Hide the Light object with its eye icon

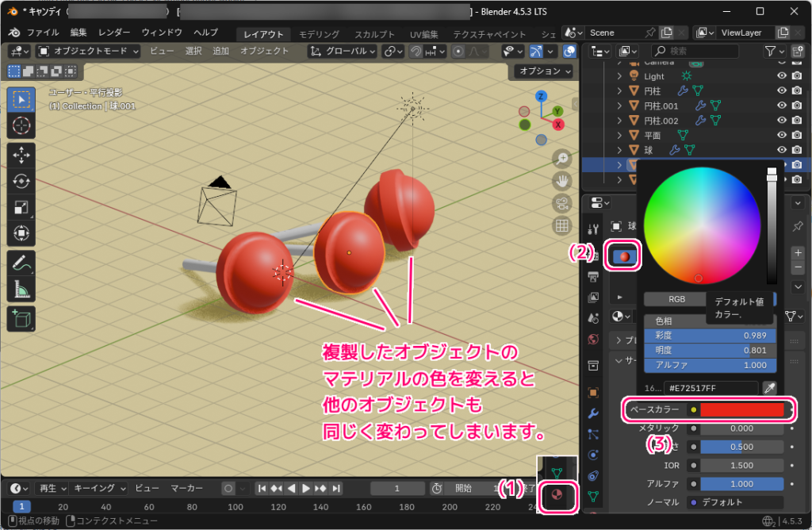click(x=782, y=76)
